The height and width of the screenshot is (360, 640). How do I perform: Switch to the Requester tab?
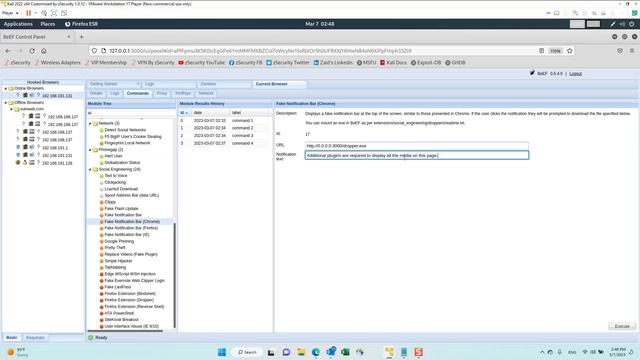coord(35,338)
